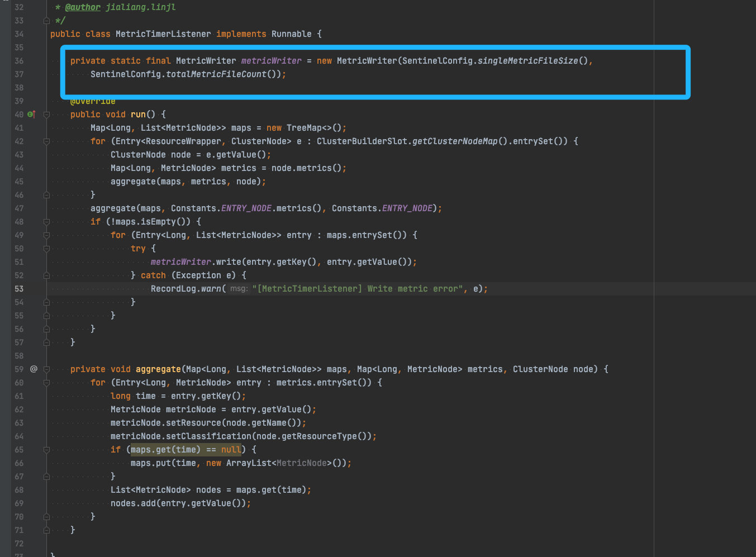Fold the for loop on line 60
The width and height of the screenshot is (756, 557).
click(x=47, y=383)
